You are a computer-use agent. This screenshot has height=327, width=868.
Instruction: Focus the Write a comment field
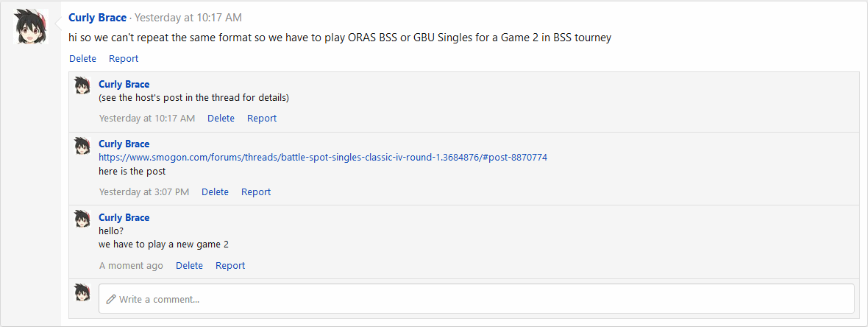(477, 299)
